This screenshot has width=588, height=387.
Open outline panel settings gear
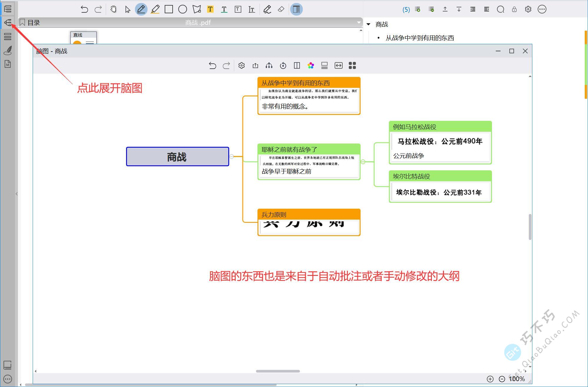pyautogui.click(x=528, y=9)
